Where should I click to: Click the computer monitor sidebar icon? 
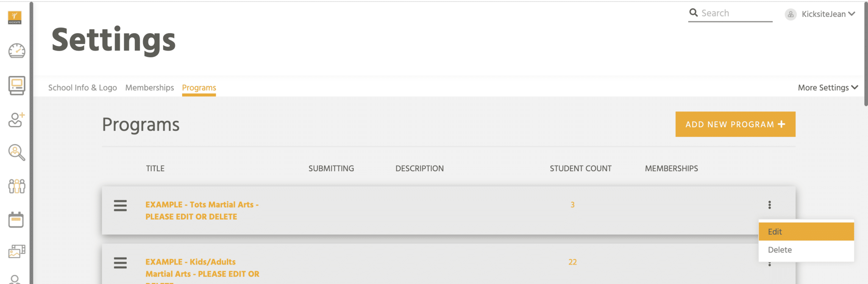(x=17, y=86)
